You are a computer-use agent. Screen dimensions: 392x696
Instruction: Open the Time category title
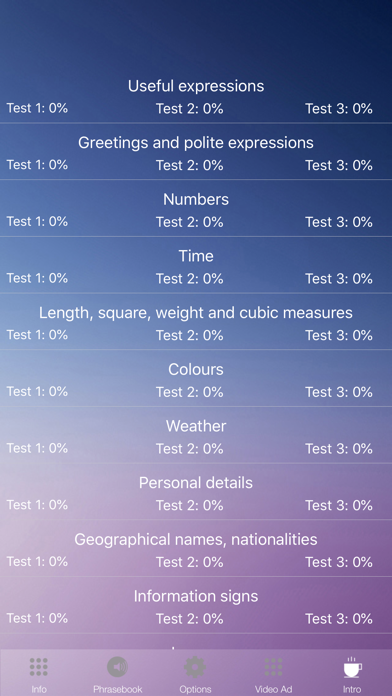(196, 256)
